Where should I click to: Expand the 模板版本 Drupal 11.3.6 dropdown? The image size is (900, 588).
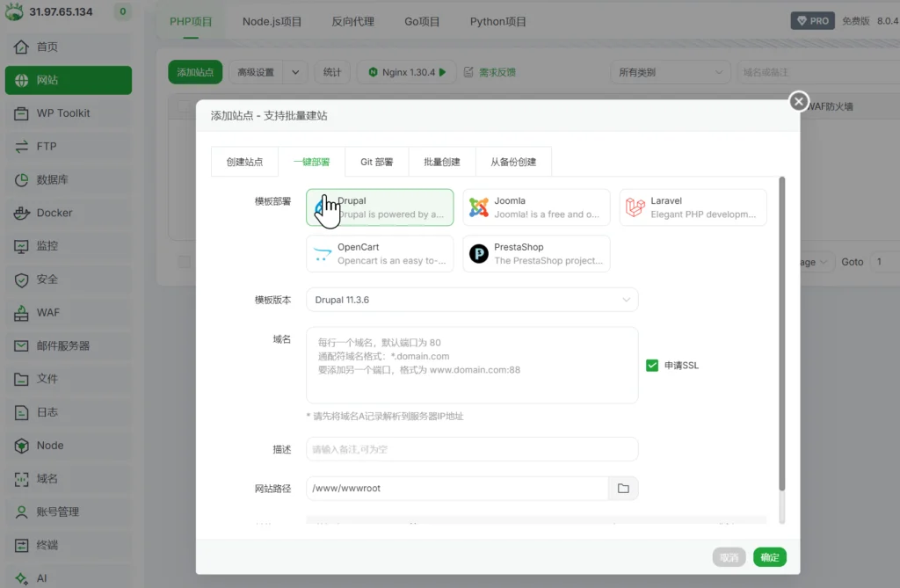[x=472, y=301]
